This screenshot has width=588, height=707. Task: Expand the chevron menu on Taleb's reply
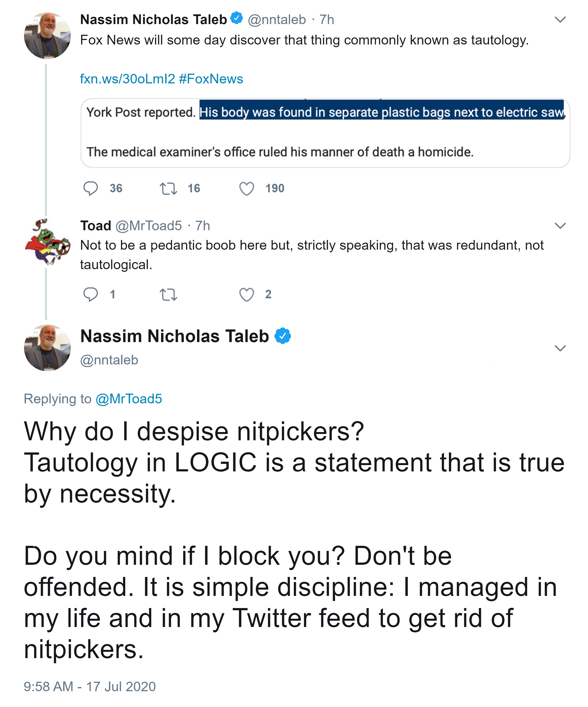tap(560, 348)
